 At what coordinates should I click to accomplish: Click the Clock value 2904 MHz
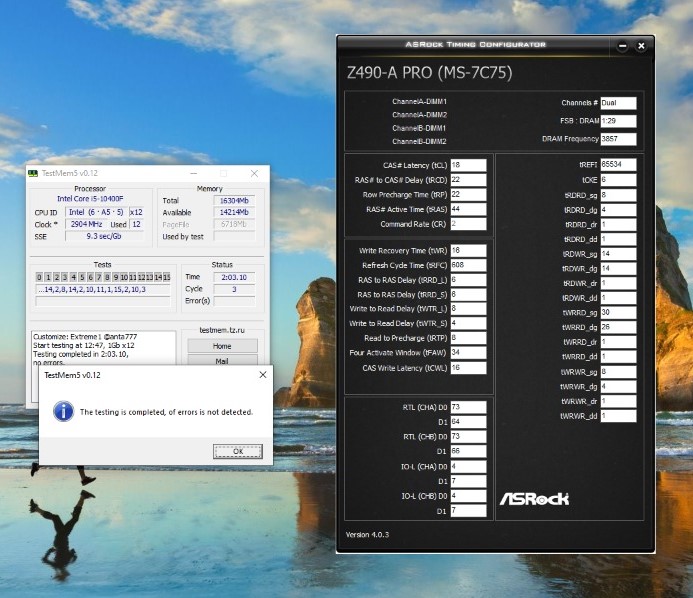[x=87, y=224]
